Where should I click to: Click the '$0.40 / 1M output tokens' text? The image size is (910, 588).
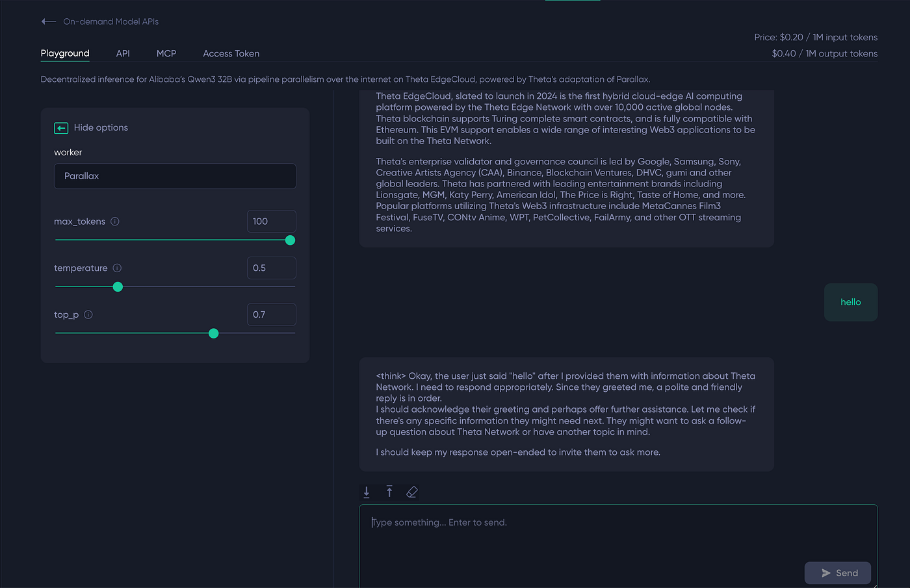point(824,53)
